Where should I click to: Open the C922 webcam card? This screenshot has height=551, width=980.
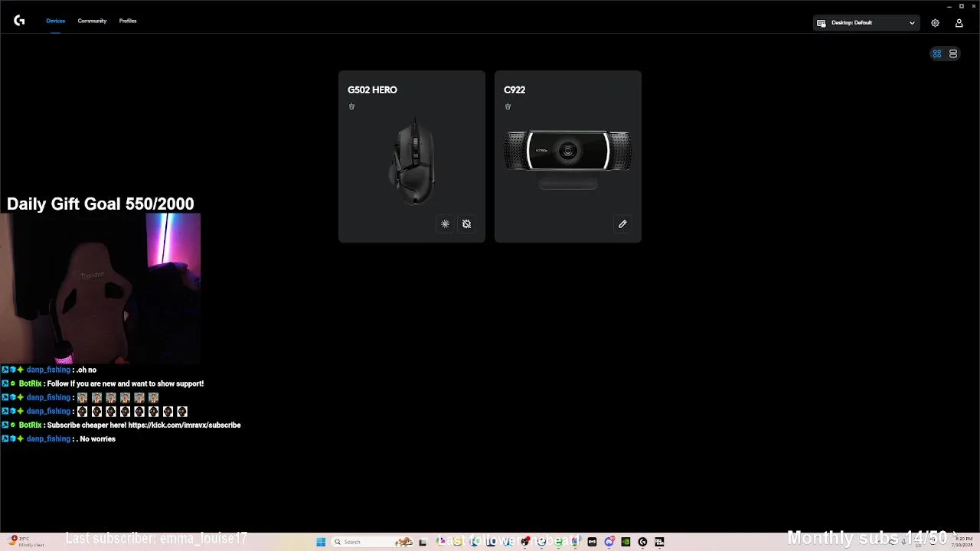point(568,157)
